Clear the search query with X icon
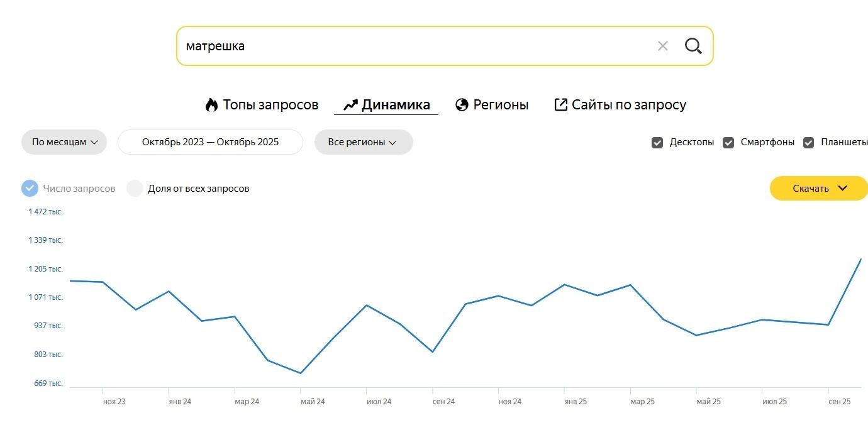 [662, 46]
